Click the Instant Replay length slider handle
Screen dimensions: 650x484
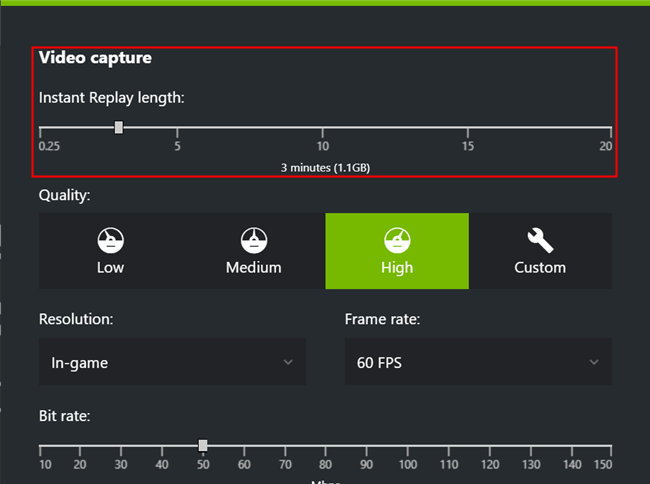[x=119, y=128]
